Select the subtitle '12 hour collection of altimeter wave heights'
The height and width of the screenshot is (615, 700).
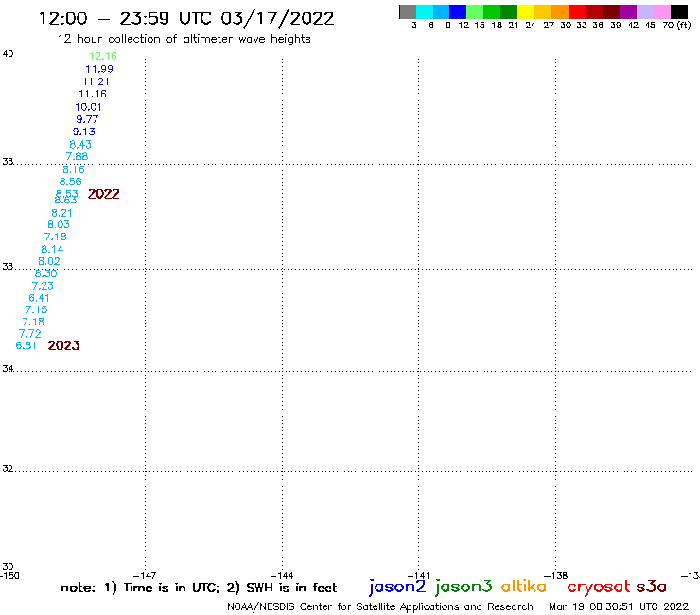(184, 39)
